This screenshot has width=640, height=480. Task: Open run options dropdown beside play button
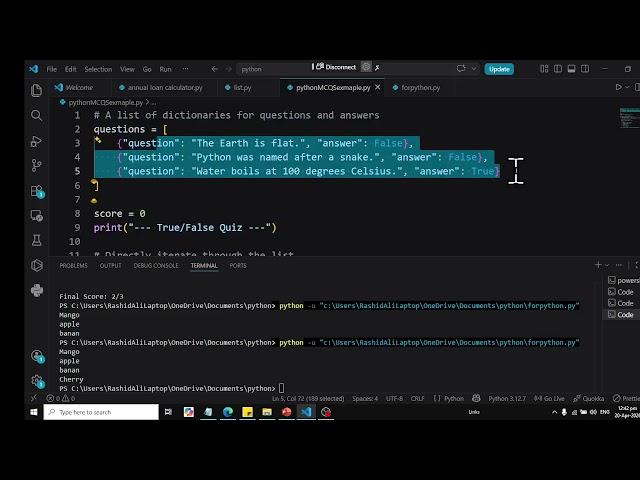point(627,87)
